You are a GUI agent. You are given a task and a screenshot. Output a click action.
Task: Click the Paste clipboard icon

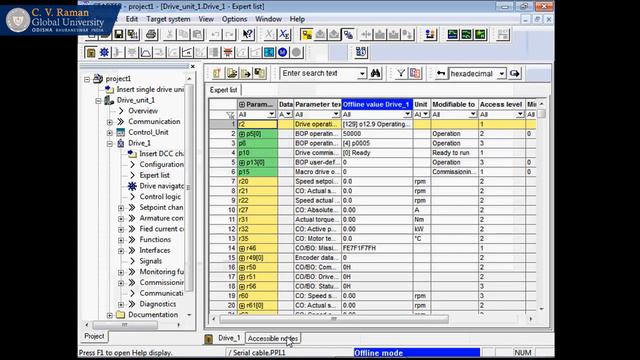[x=197, y=34]
